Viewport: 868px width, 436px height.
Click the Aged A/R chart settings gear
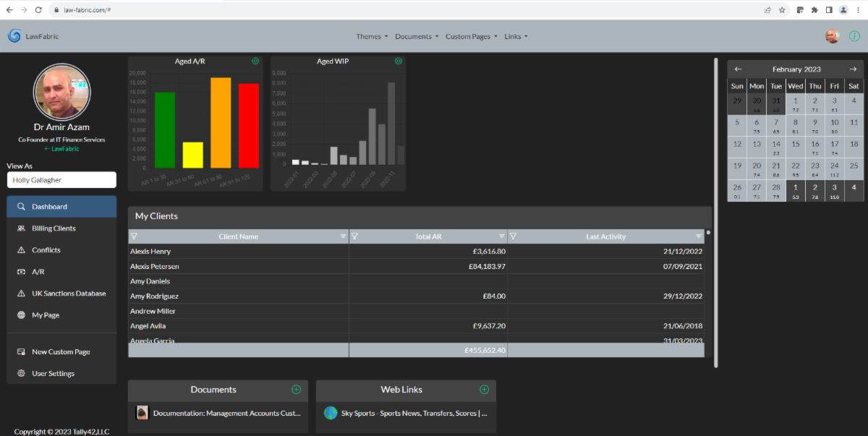[255, 61]
